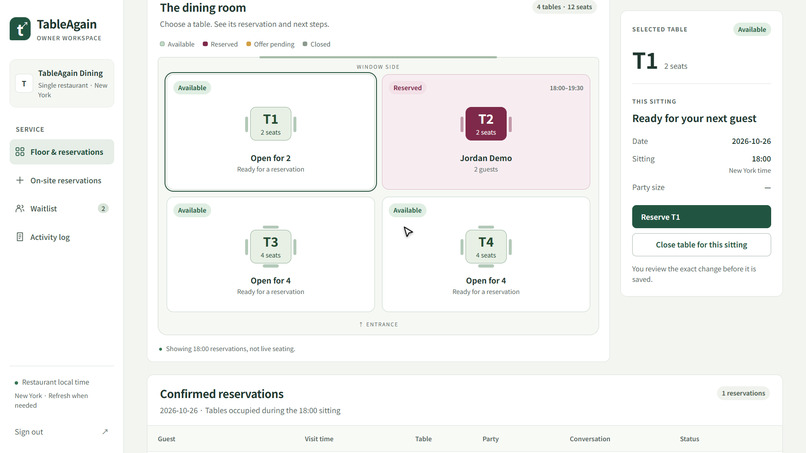Select the T1 Open for 2 card
806x453 pixels.
270,132
